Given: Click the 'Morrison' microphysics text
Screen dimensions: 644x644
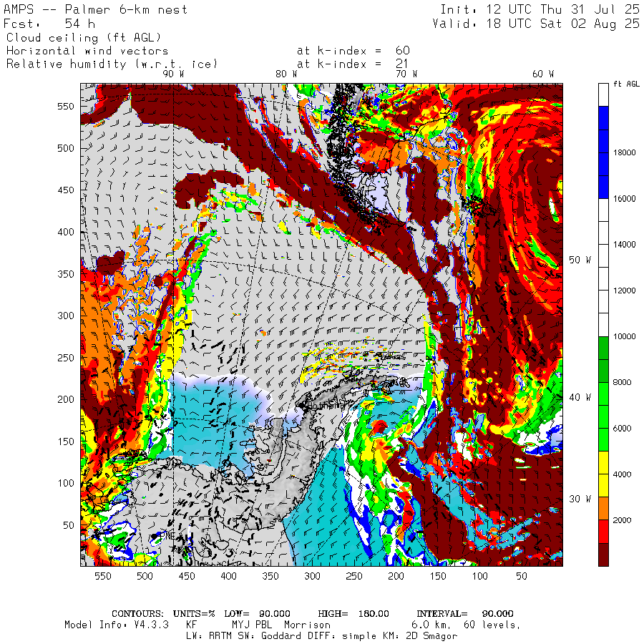Looking at the screenshot, I should 307,625.
